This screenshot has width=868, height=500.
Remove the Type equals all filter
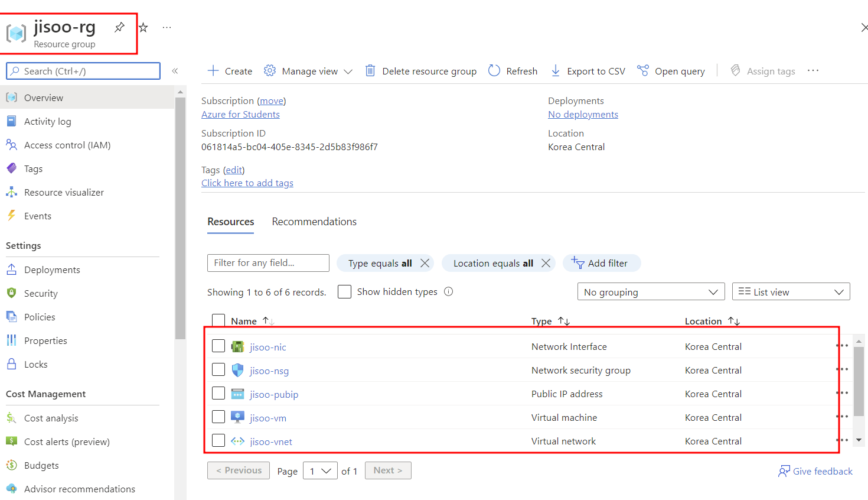(425, 263)
